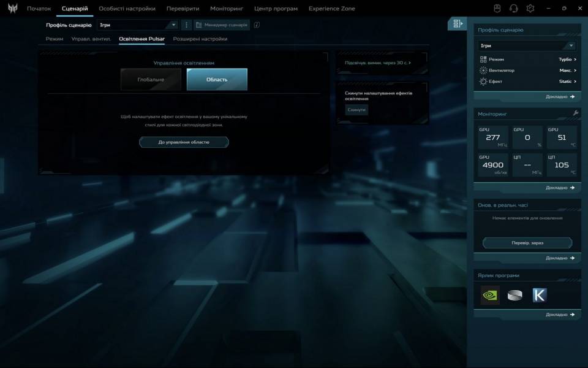Open the mouse settings icon in title bar

497,9
